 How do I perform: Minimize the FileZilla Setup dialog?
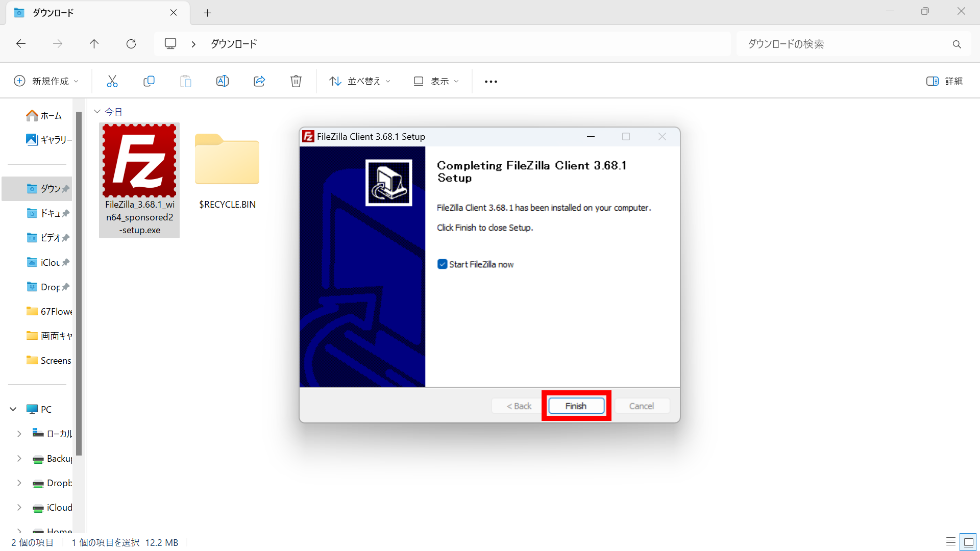pyautogui.click(x=591, y=137)
